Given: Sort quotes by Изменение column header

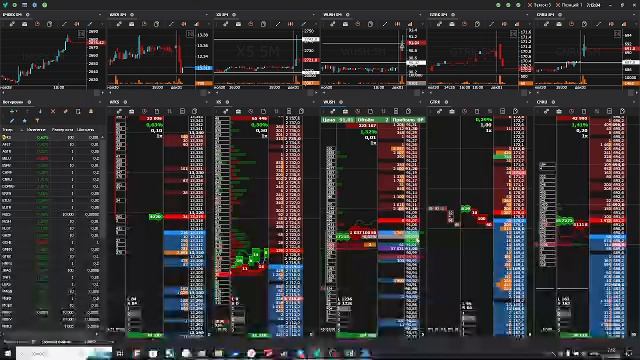Looking at the screenshot, I should [36, 130].
